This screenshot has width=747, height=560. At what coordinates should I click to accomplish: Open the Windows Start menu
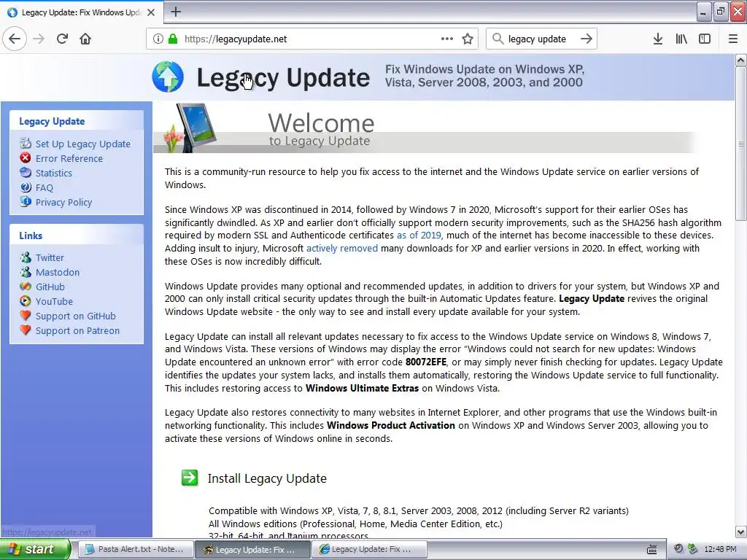tap(35, 549)
